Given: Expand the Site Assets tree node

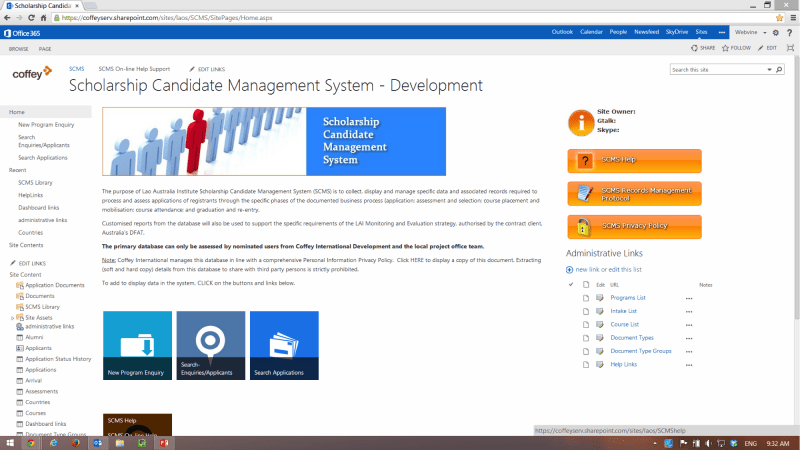Looking at the screenshot, I should coord(12,318).
